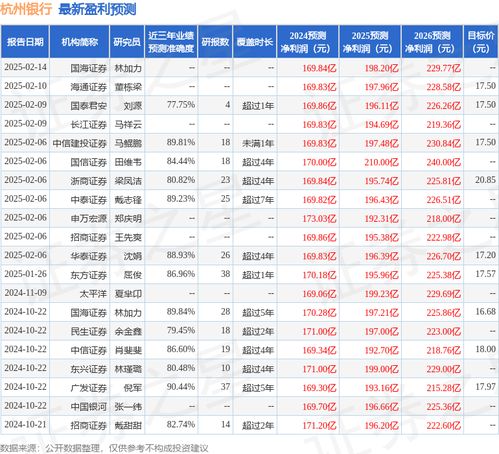Click 2024 forecast 170.18亿
This screenshot has height=454, width=499.
tap(319, 275)
